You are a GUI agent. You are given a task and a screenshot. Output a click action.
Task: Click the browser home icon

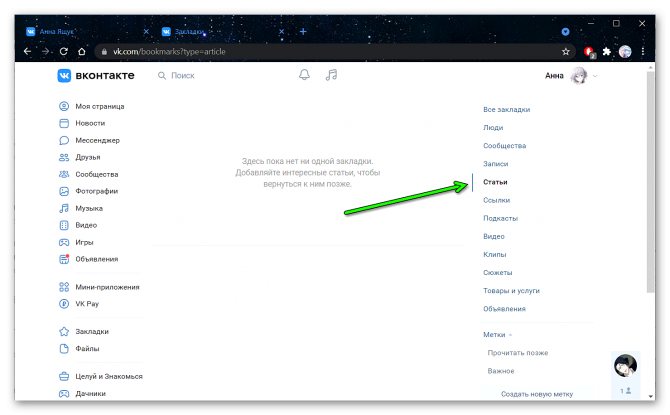click(82, 52)
